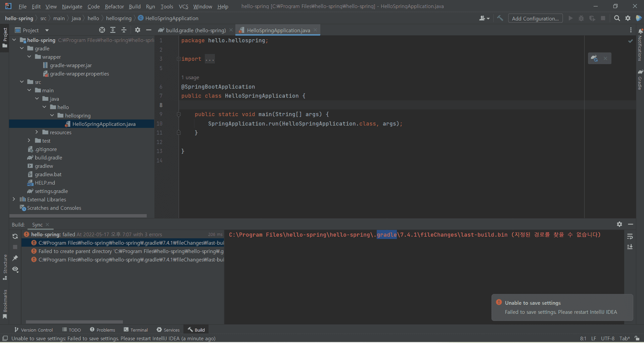Click the code-with-me user icon
The height and width of the screenshot is (343, 644).
coord(484,18)
